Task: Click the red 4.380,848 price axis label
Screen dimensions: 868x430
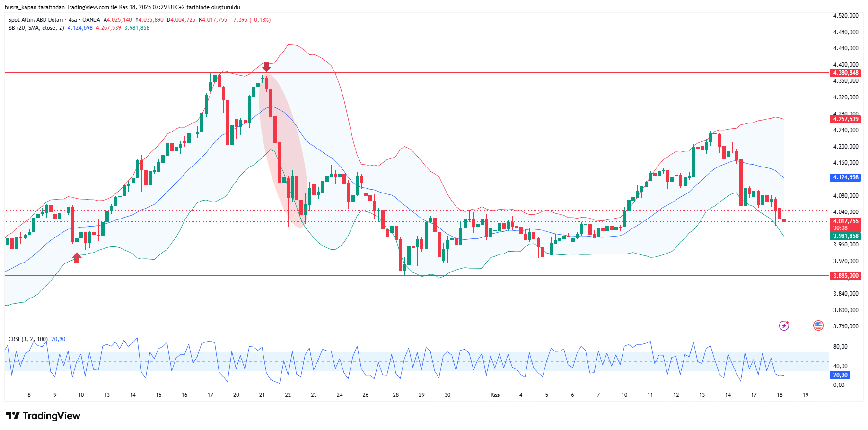Action: pos(845,73)
